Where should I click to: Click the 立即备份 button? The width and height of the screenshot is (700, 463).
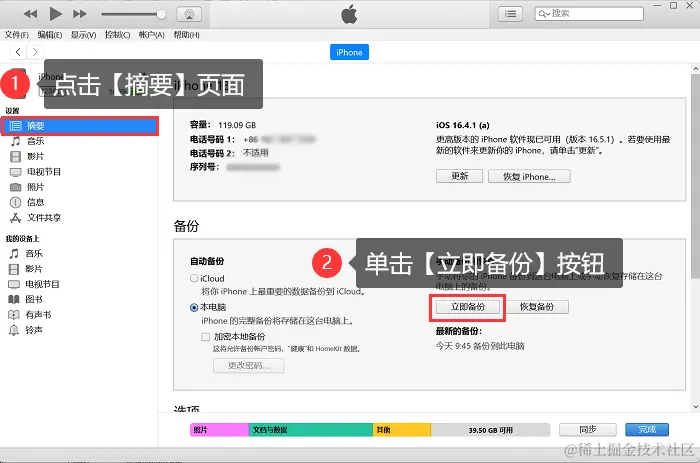tap(468, 307)
